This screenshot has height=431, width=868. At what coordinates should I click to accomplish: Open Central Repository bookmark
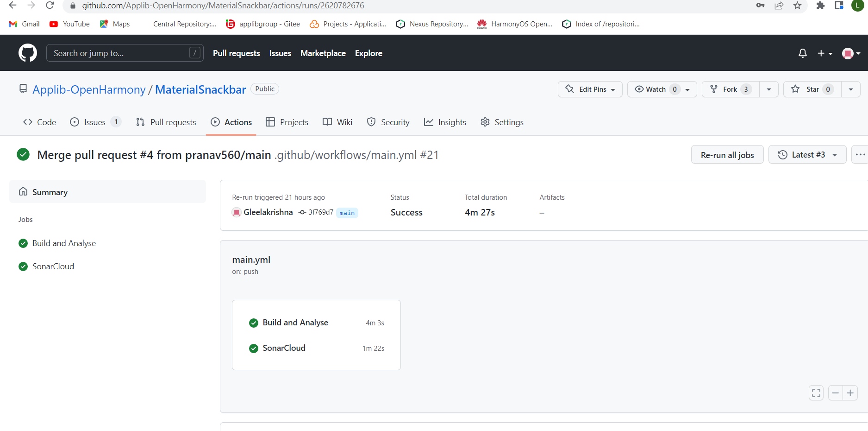(184, 24)
